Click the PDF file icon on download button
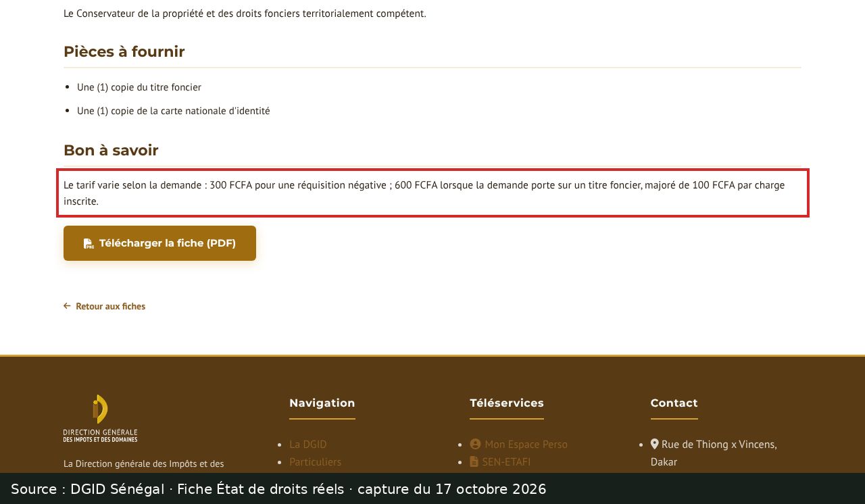The image size is (865, 504). pos(89,243)
